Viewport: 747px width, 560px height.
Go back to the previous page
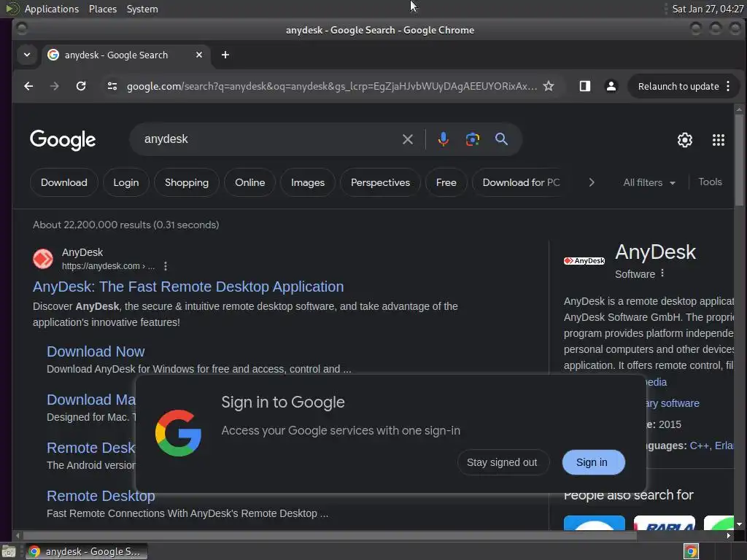coord(28,86)
